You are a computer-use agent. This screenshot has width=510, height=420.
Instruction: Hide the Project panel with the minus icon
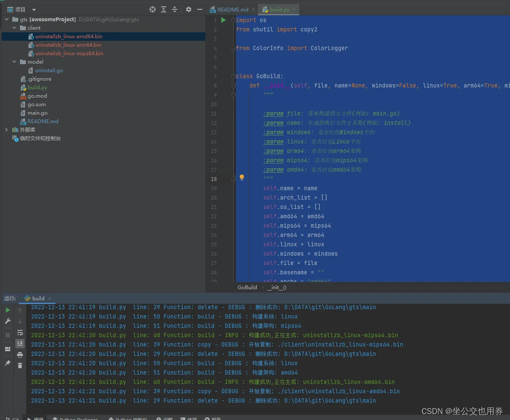[199, 9]
